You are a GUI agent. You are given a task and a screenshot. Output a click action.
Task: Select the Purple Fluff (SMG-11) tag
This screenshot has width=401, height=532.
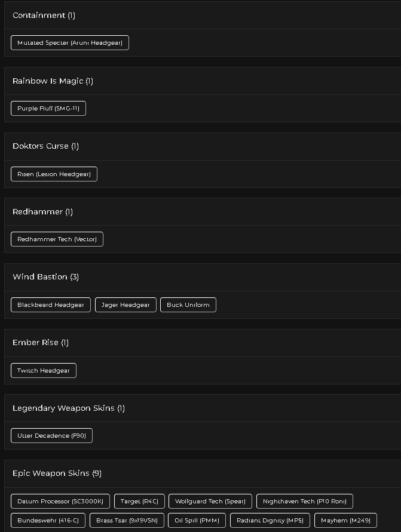(x=48, y=108)
